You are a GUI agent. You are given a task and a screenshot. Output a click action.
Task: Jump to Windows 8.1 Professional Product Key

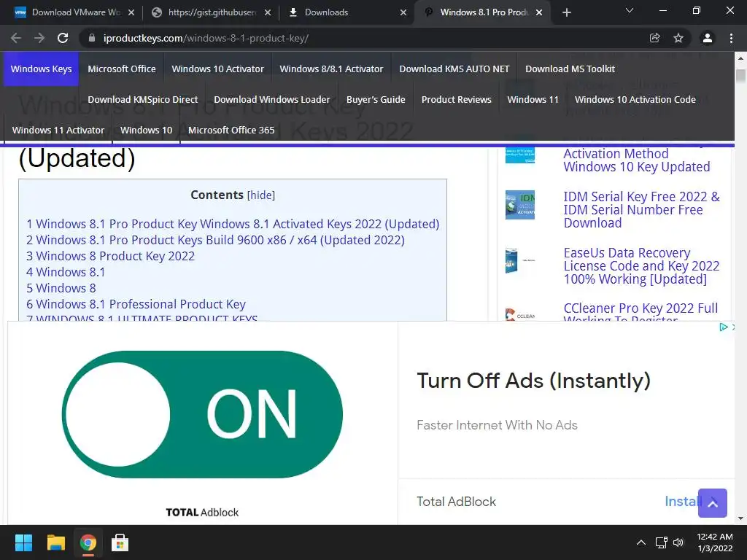click(136, 304)
